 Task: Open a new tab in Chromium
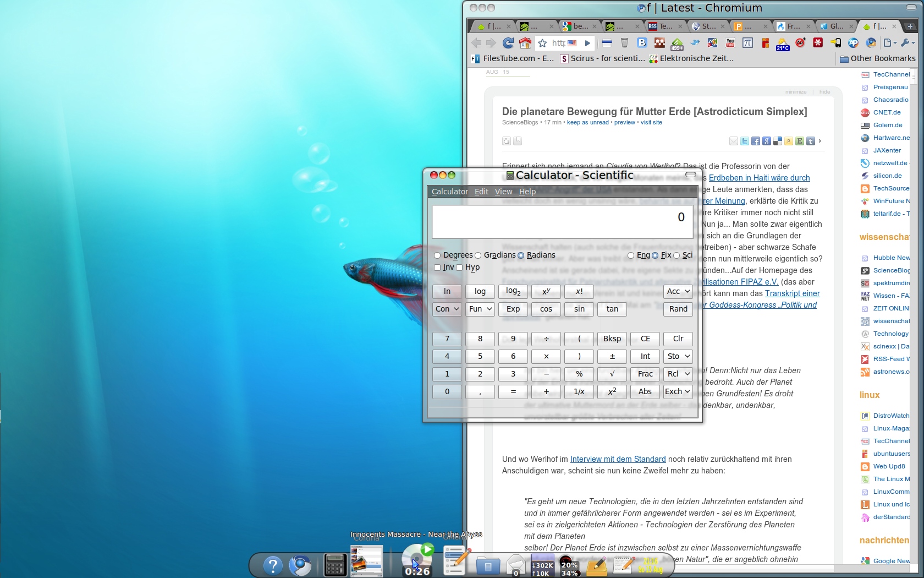(x=910, y=26)
